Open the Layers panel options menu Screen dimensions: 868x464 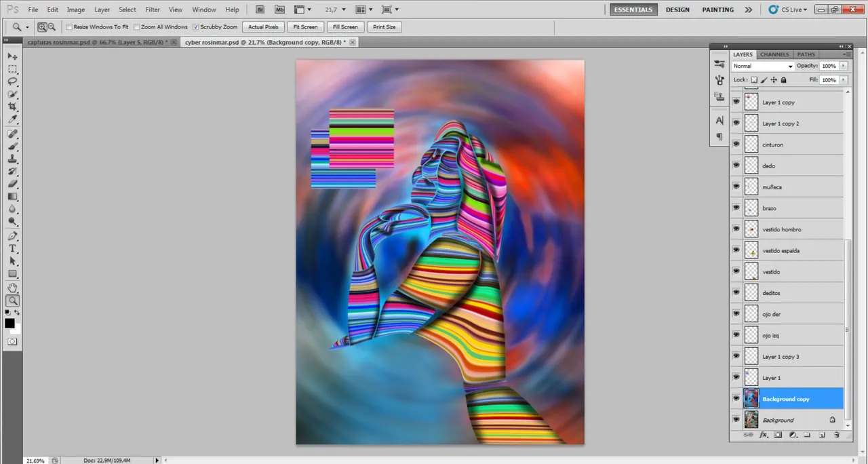tap(846, 54)
